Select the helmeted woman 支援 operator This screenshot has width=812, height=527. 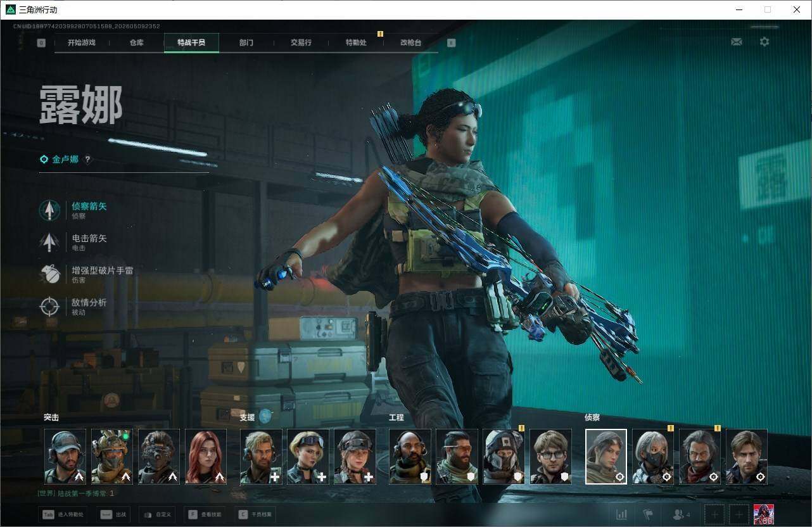point(355,457)
